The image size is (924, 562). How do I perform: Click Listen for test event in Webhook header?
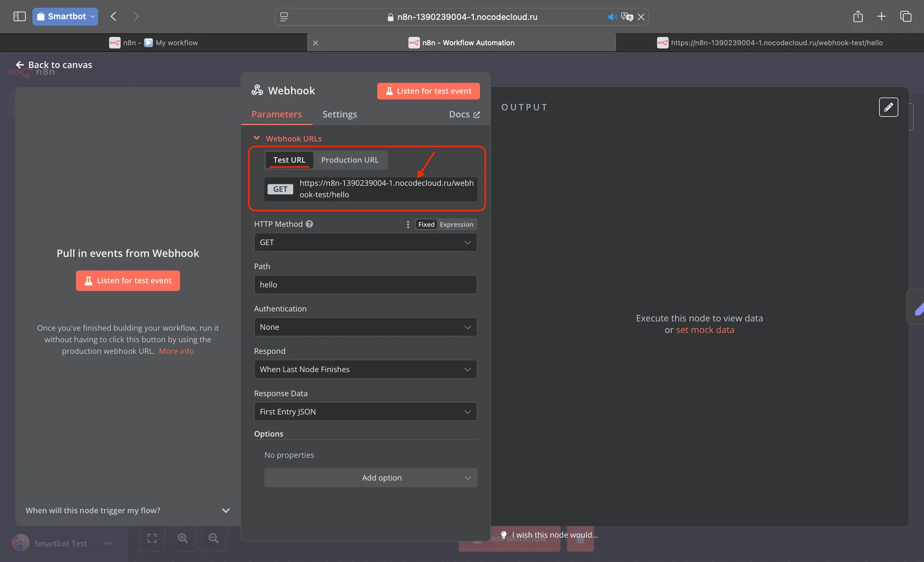pyautogui.click(x=428, y=91)
